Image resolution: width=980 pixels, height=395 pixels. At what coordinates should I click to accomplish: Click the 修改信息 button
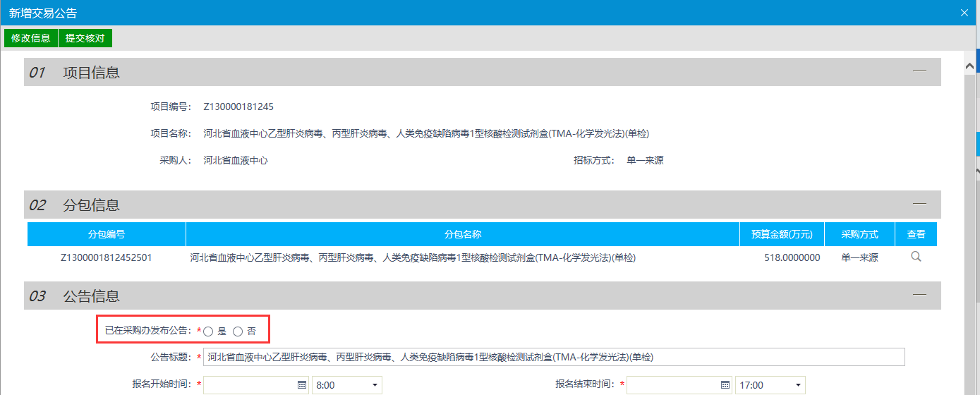pos(31,38)
